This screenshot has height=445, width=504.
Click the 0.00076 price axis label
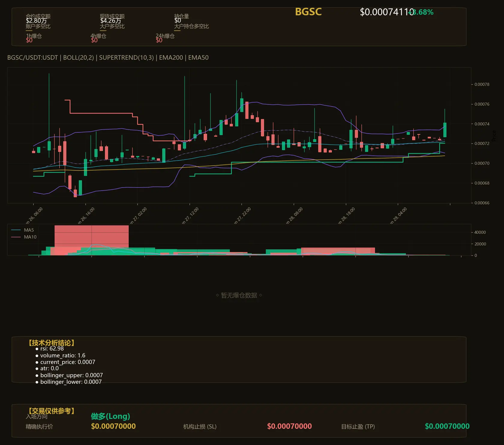[482, 104]
